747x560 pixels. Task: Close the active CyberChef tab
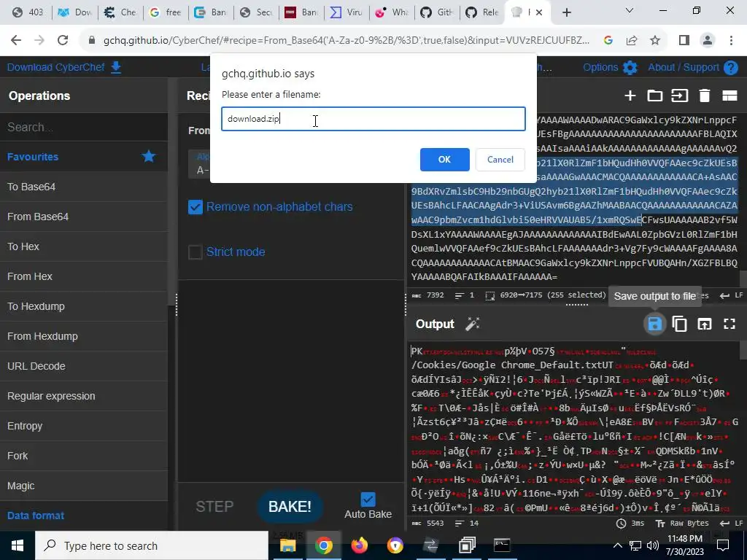pyautogui.click(x=539, y=13)
